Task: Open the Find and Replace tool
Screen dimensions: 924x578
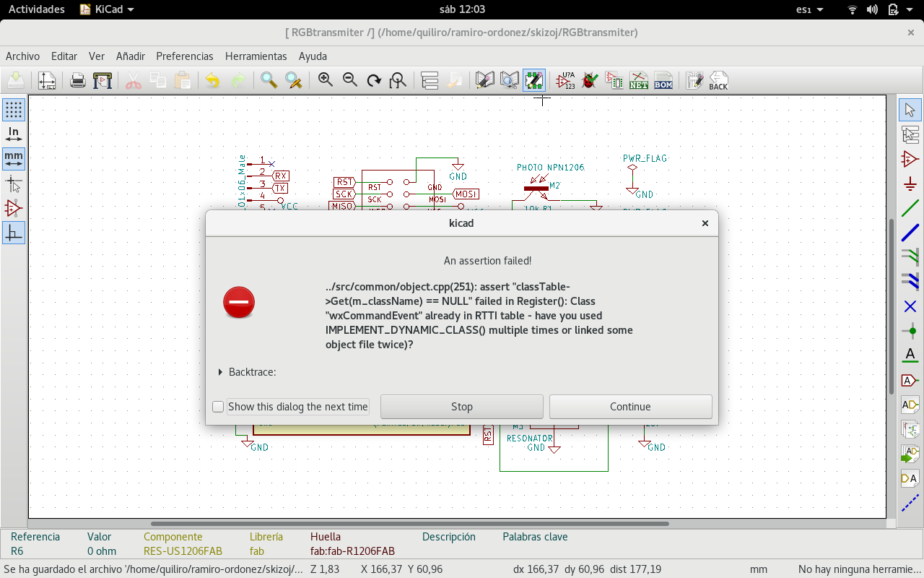Action: pyautogui.click(x=293, y=80)
